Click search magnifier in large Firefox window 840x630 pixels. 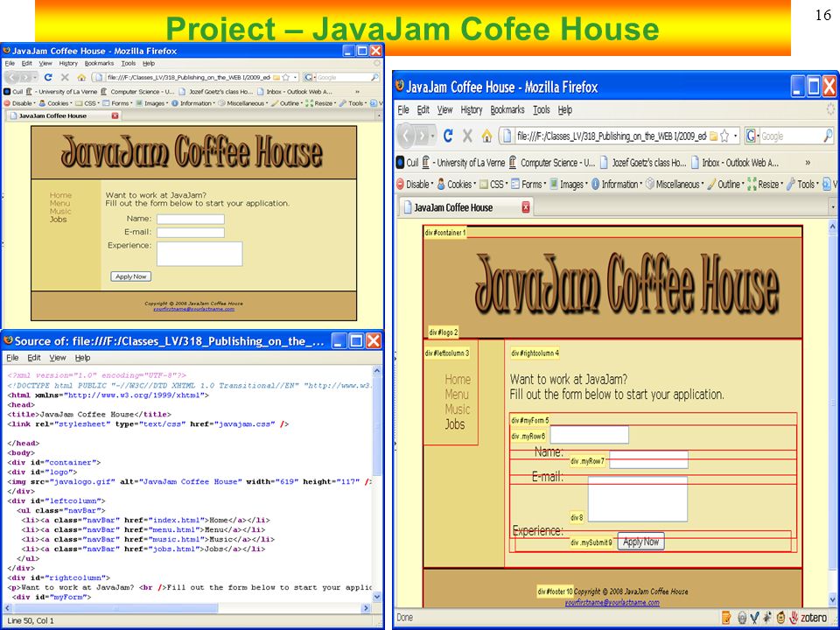tap(828, 136)
